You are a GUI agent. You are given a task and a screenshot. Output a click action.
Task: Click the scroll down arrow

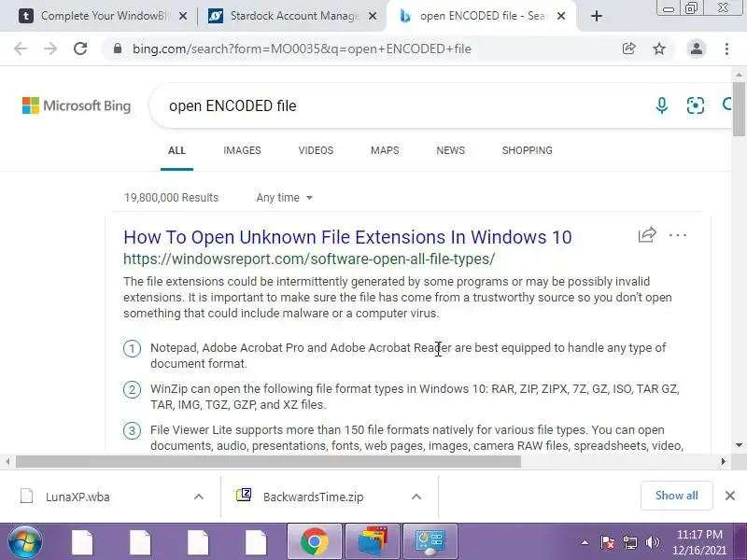(739, 445)
